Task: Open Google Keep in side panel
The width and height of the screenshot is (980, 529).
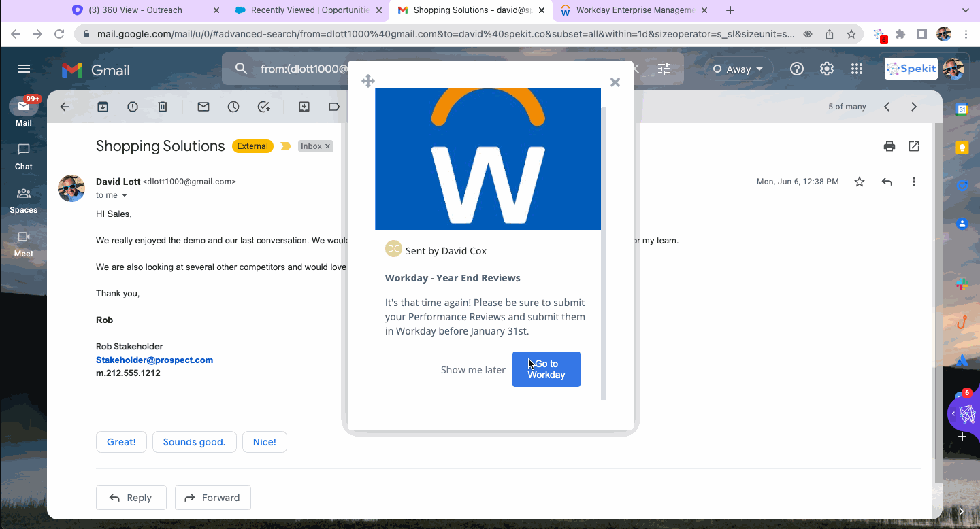Action: (962, 148)
